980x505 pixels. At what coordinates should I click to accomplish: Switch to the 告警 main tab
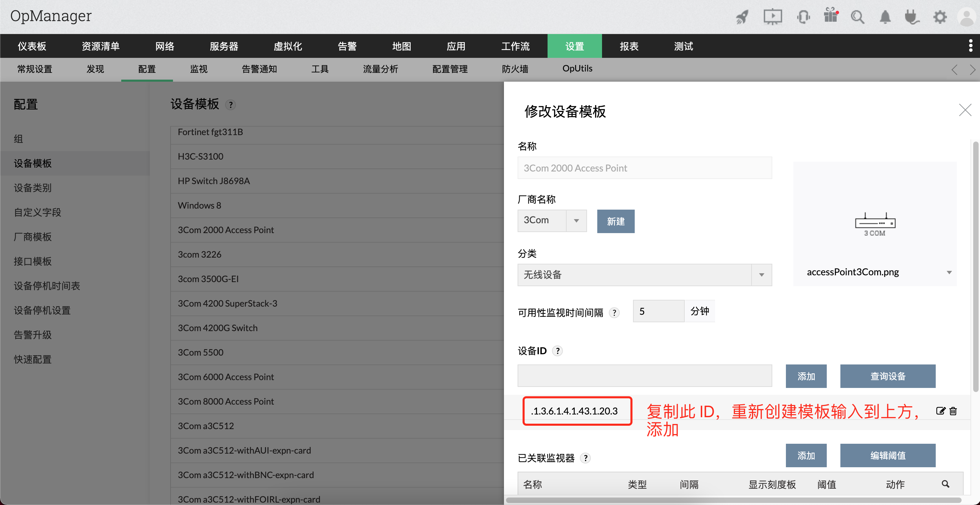coord(347,46)
